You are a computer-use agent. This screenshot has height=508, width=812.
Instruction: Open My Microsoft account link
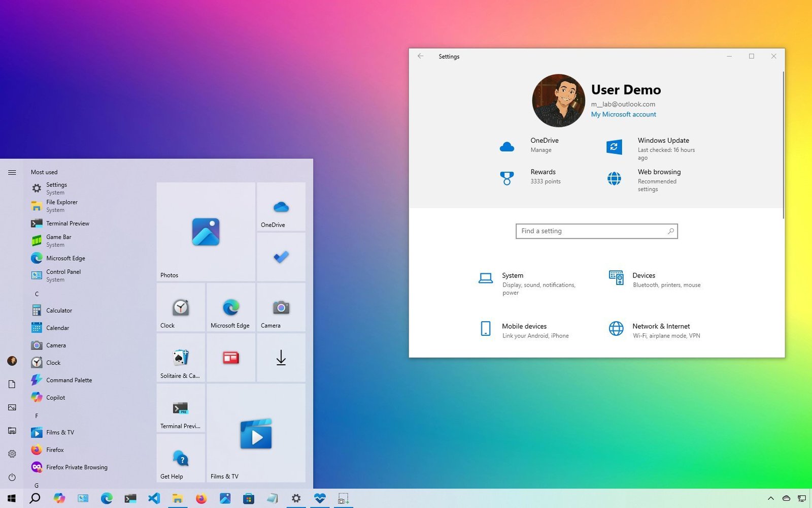623,114
